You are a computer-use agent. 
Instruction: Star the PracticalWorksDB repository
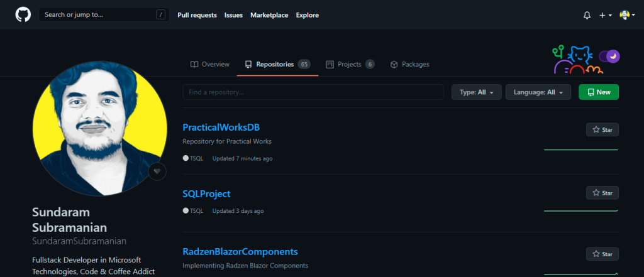[x=602, y=130]
